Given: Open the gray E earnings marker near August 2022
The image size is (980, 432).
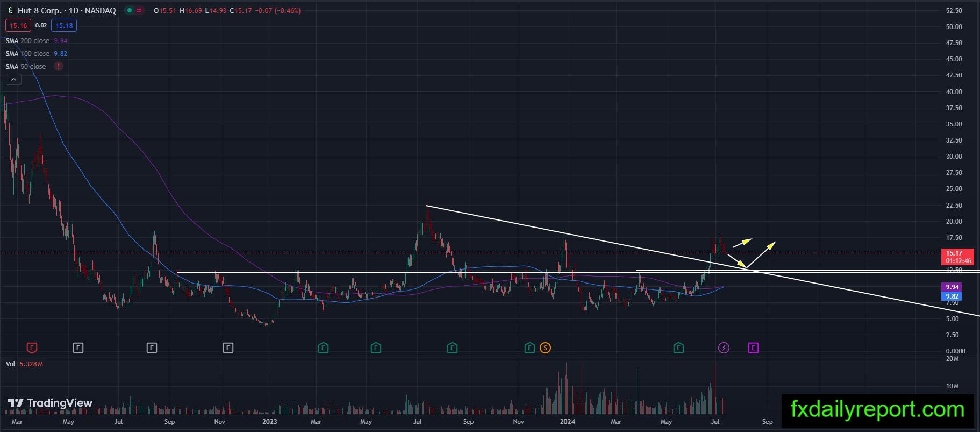Looking at the screenshot, I should (x=152, y=348).
